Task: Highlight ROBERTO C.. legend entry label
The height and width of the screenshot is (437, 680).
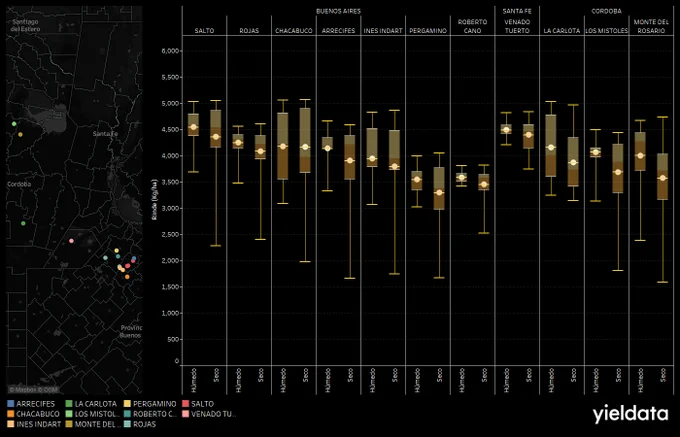Action: tap(155, 414)
